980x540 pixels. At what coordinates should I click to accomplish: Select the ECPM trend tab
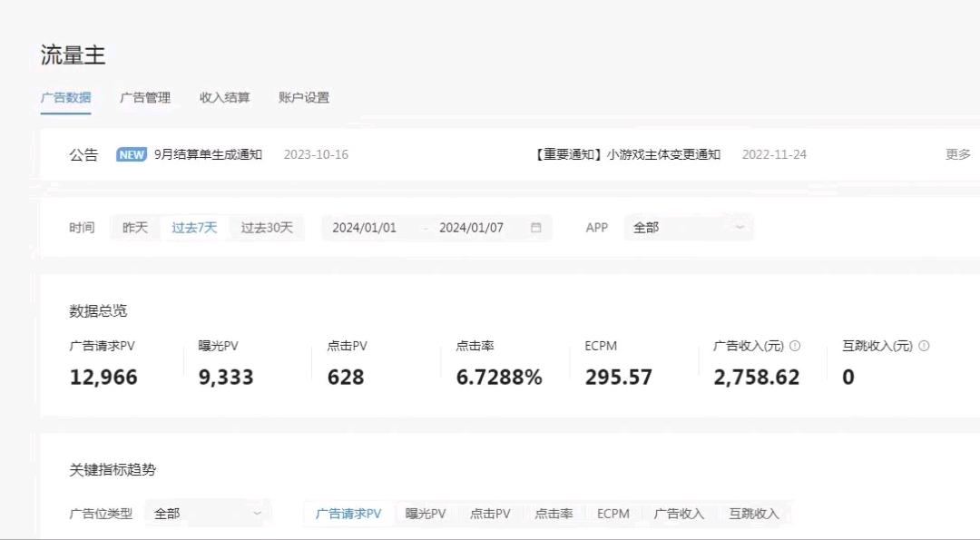click(613, 514)
